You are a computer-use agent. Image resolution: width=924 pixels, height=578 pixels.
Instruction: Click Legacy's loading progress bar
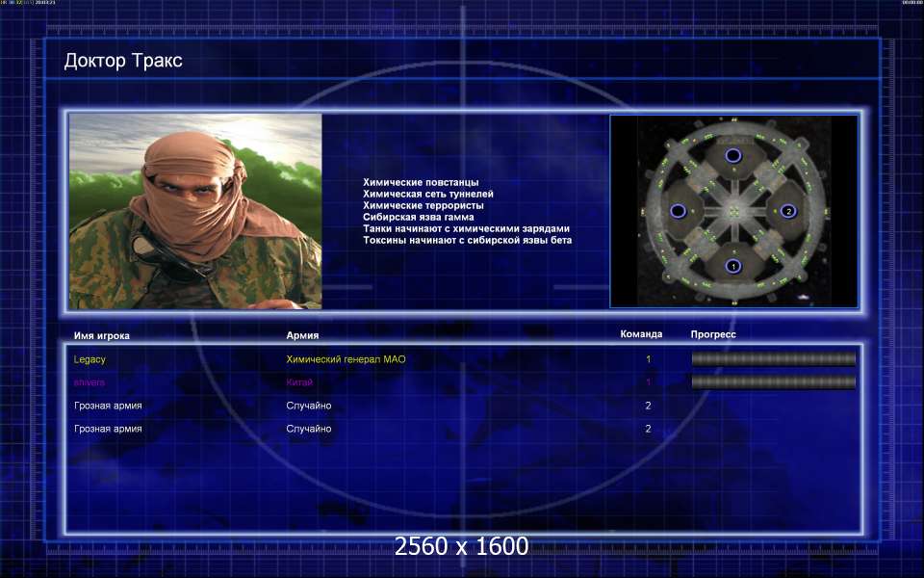[773, 359]
